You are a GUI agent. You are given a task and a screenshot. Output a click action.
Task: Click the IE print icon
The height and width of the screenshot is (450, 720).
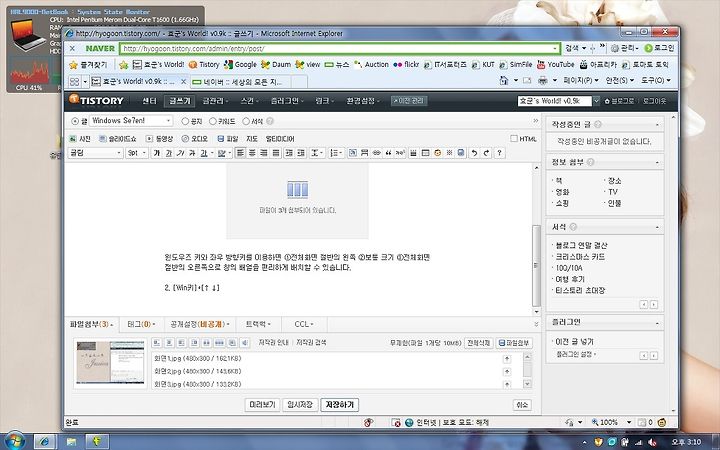543,80
